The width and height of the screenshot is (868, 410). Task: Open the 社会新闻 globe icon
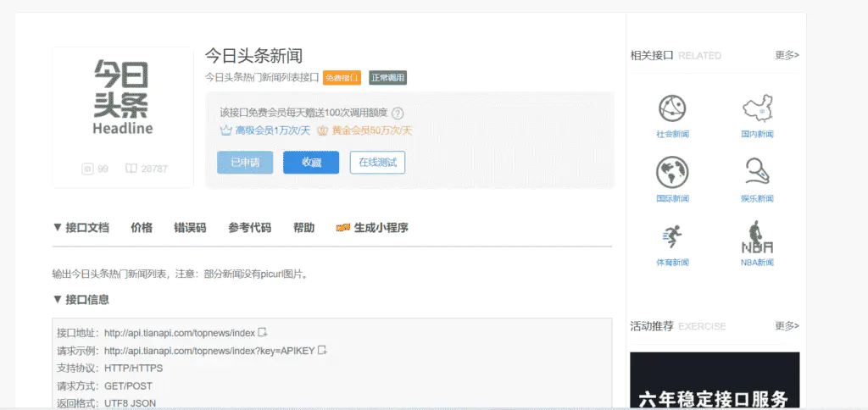point(672,108)
